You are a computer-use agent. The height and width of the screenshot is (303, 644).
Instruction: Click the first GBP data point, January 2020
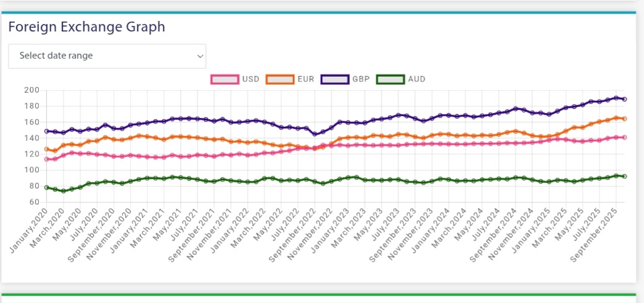[x=46, y=131]
